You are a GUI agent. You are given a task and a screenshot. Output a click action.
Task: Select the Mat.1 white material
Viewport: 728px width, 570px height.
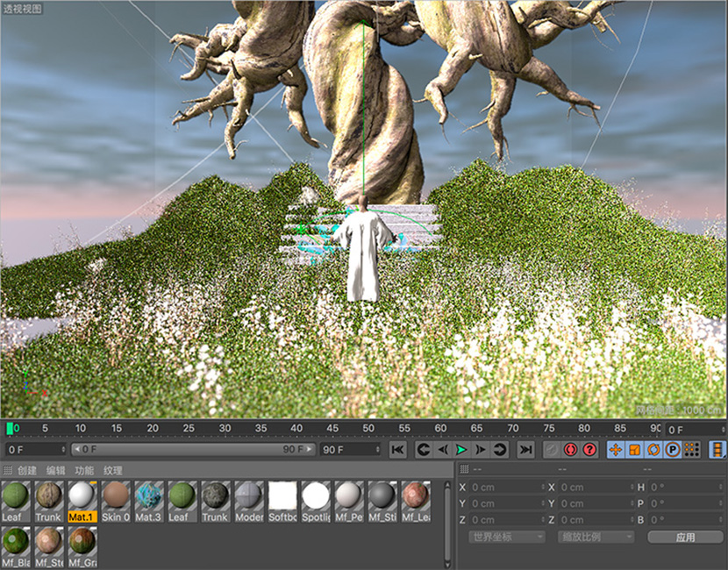click(82, 502)
